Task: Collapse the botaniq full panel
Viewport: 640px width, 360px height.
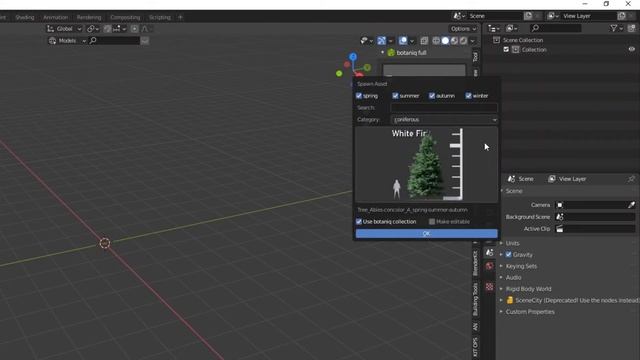Action: click(x=382, y=53)
